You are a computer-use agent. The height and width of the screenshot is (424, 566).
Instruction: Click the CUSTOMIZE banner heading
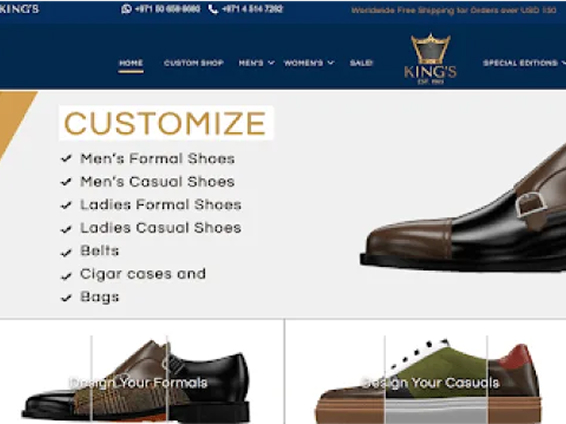click(166, 123)
